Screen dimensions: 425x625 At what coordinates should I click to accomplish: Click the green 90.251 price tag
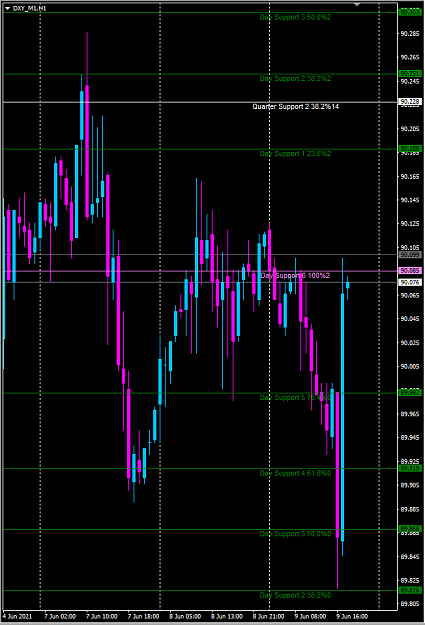(410, 74)
